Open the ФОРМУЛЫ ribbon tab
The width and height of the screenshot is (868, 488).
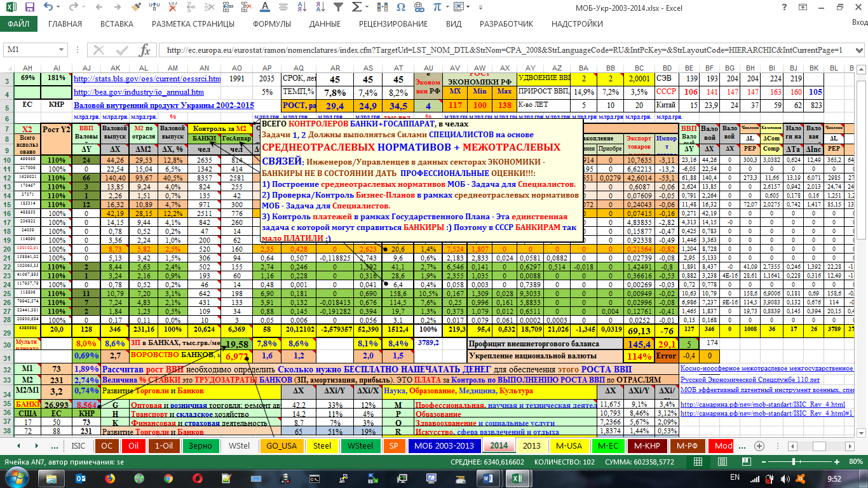click(x=272, y=24)
